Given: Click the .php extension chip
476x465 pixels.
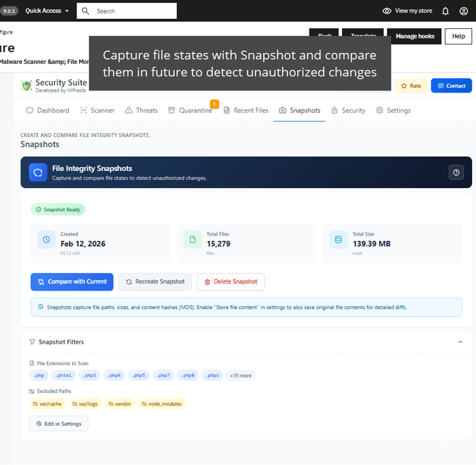Looking at the screenshot, I should click(x=39, y=376).
